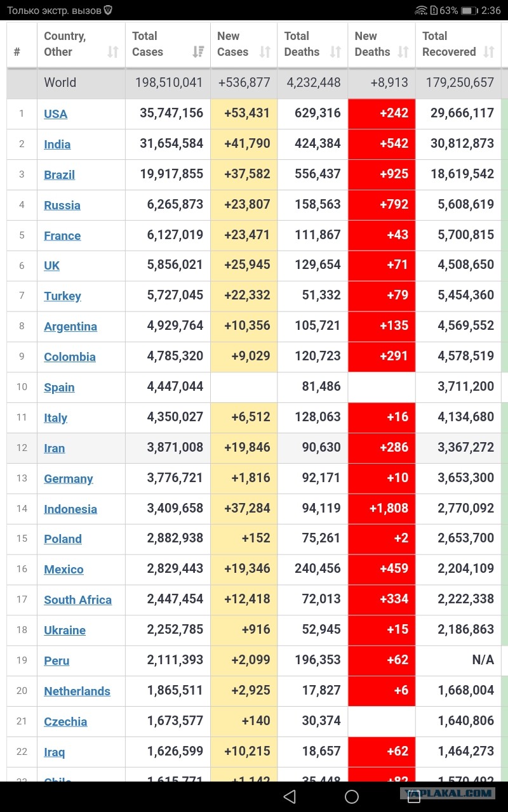Viewport: 508px width, 812px height.
Task: Open the India country link
Action: point(57,144)
